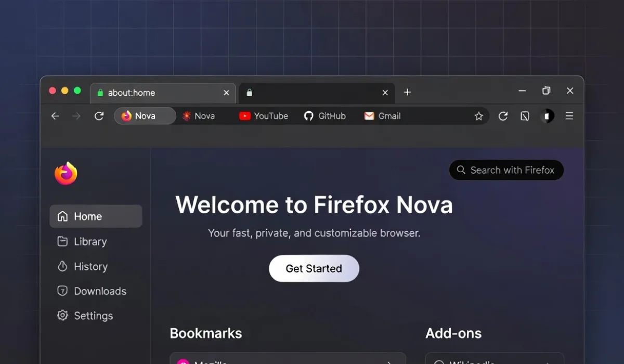Screen dimensions: 624x364
Task: Toggle the tracking protection shield icon
Action: point(525,116)
